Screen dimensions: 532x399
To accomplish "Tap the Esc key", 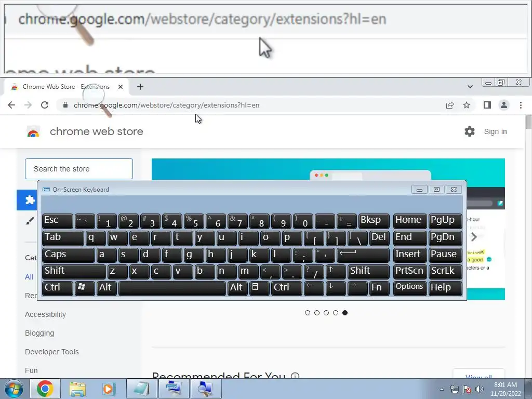I will [57, 221].
